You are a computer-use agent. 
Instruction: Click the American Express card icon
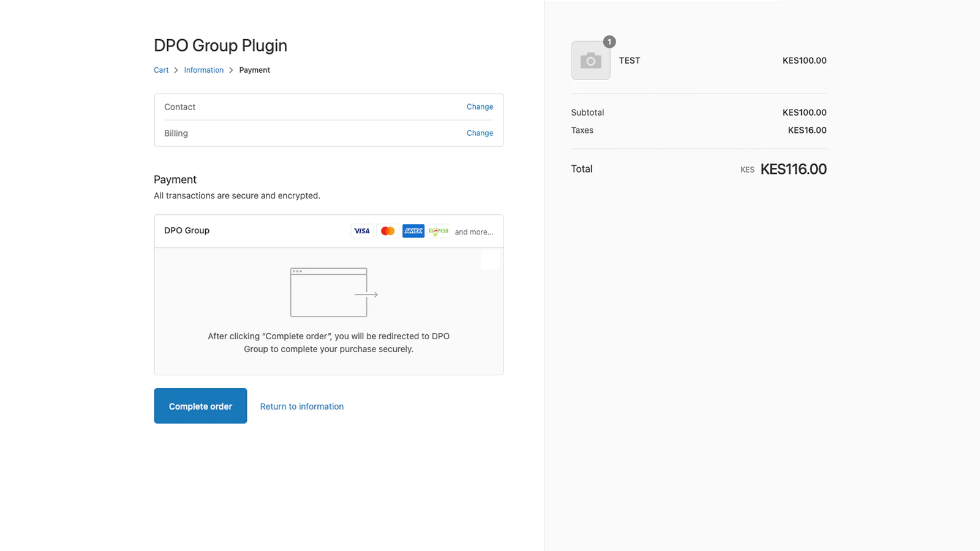(x=413, y=231)
